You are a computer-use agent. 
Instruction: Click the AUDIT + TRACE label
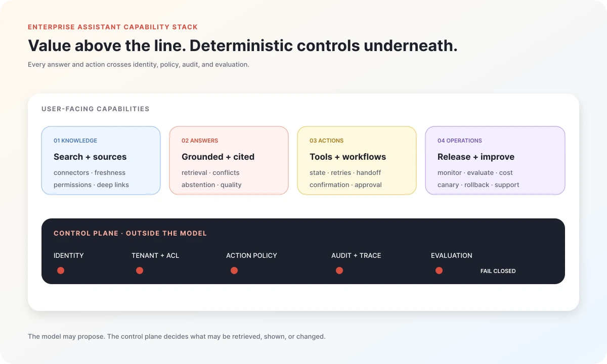click(x=356, y=255)
